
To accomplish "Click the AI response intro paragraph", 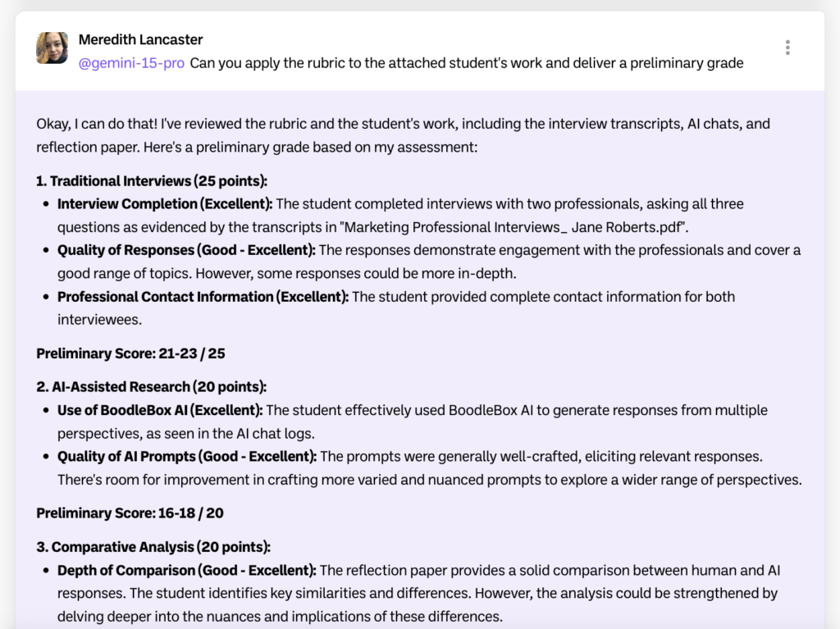I will click(x=402, y=136).
